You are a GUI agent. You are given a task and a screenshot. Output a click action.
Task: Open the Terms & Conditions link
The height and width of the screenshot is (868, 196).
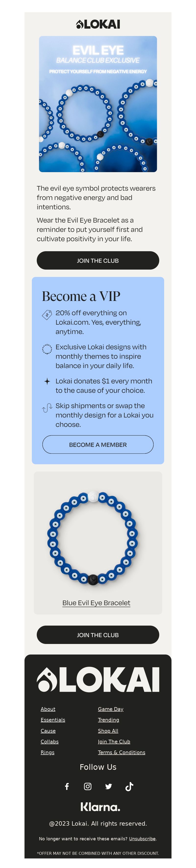click(x=122, y=752)
